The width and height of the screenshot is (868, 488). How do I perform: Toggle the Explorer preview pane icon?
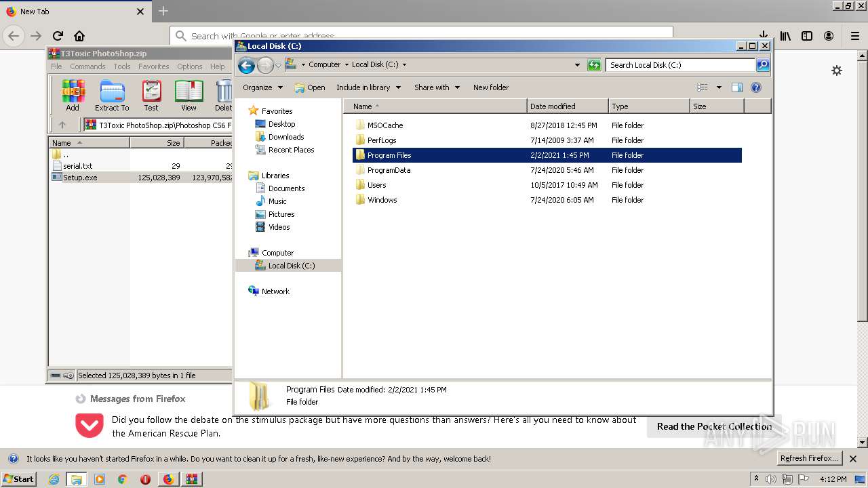click(x=737, y=87)
